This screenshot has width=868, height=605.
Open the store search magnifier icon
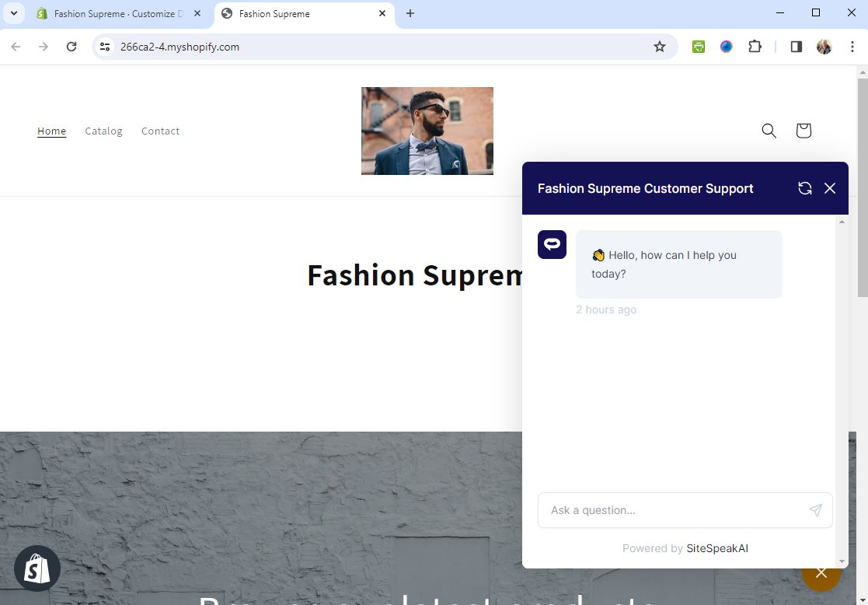click(769, 131)
